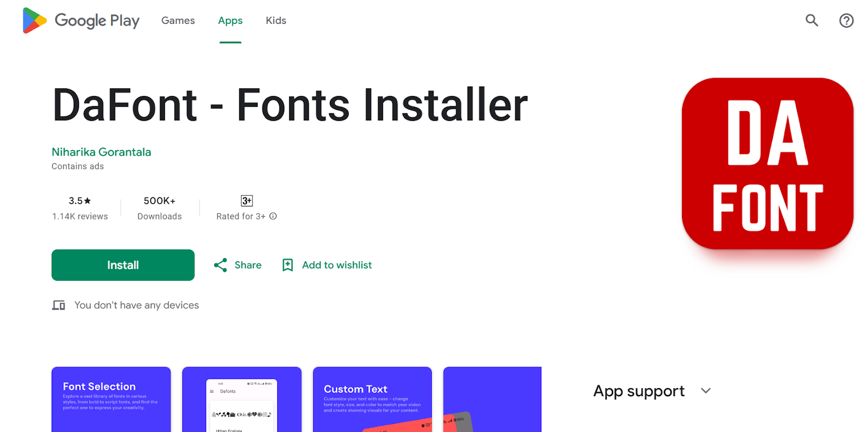Click the bookmark wishlist icon

pos(288,265)
